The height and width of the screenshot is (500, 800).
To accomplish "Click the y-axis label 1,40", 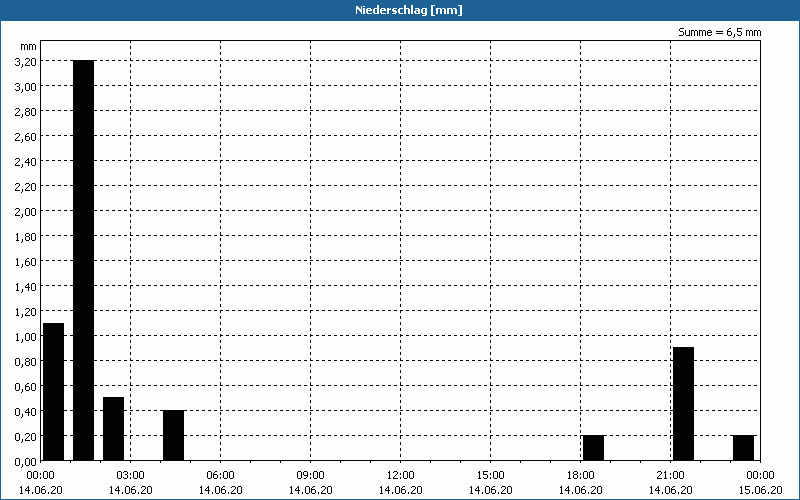I will click(26, 286).
